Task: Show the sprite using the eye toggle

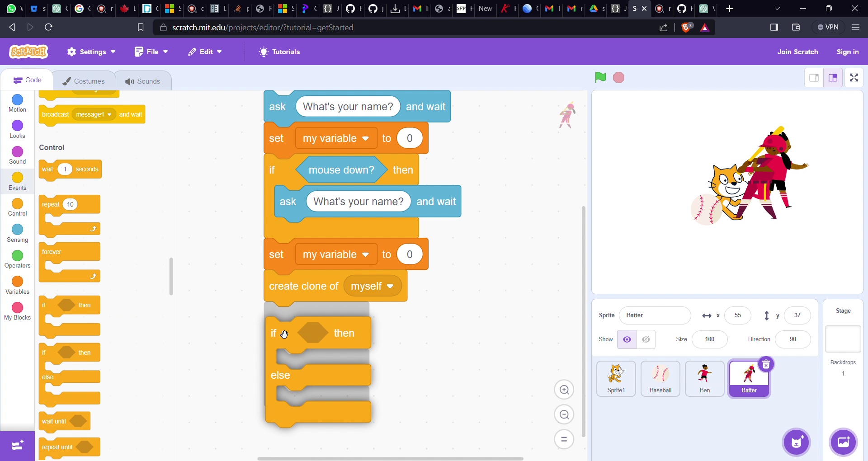Action: pos(627,339)
